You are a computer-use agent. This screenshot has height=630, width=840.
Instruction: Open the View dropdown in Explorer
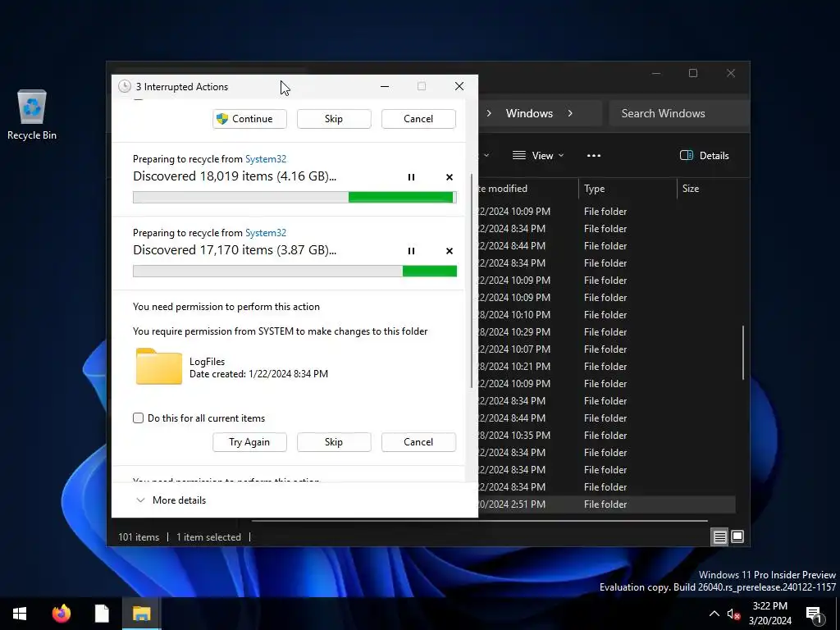[x=538, y=156]
